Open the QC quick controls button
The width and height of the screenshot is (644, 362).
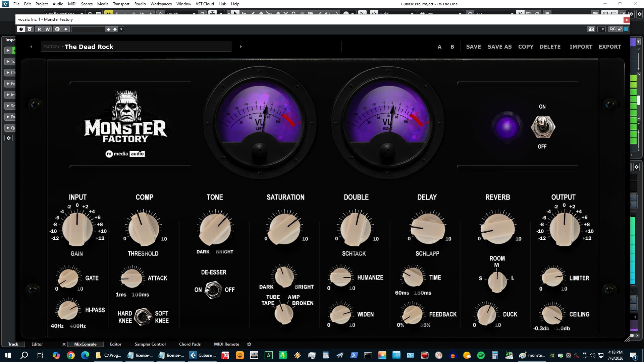(x=612, y=29)
